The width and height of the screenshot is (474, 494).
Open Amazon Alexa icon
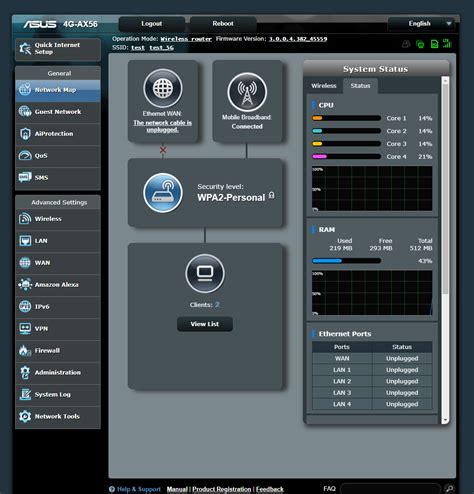point(25,284)
